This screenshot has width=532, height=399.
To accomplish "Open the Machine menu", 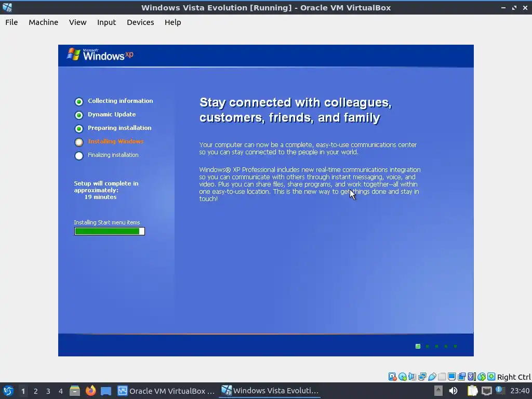I will point(43,22).
